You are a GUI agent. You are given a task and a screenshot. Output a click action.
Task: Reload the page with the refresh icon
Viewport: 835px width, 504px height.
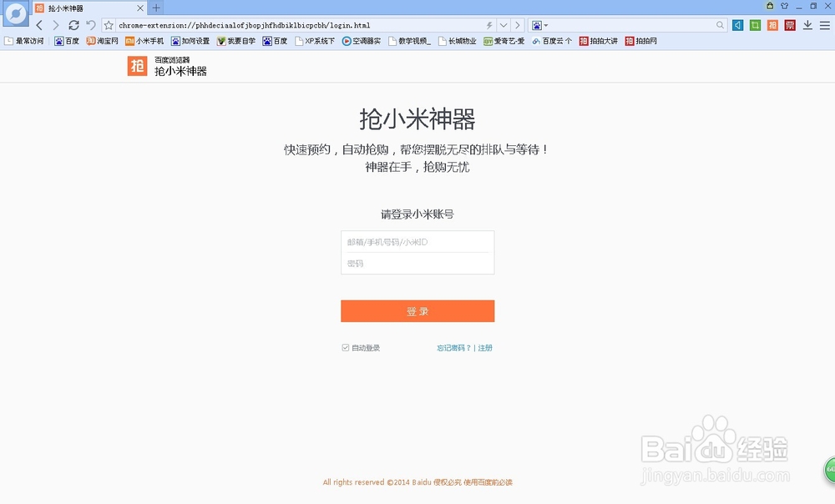73,25
